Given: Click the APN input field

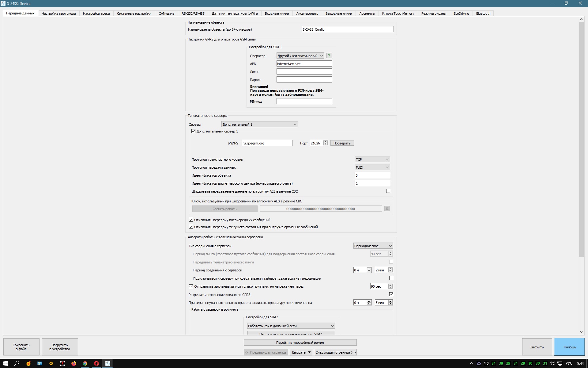Looking at the screenshot, I should click(x=304, y=63).
